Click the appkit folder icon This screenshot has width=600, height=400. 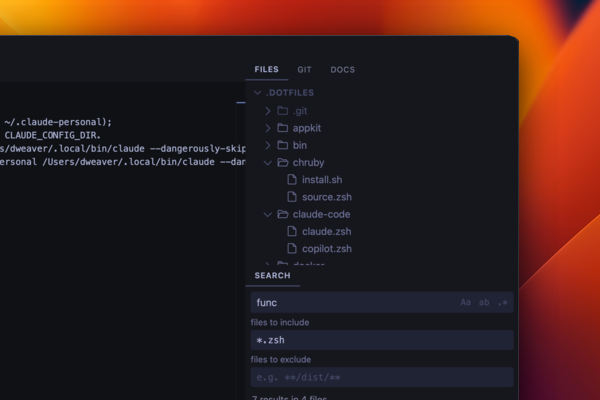click(x=282, y=128)
